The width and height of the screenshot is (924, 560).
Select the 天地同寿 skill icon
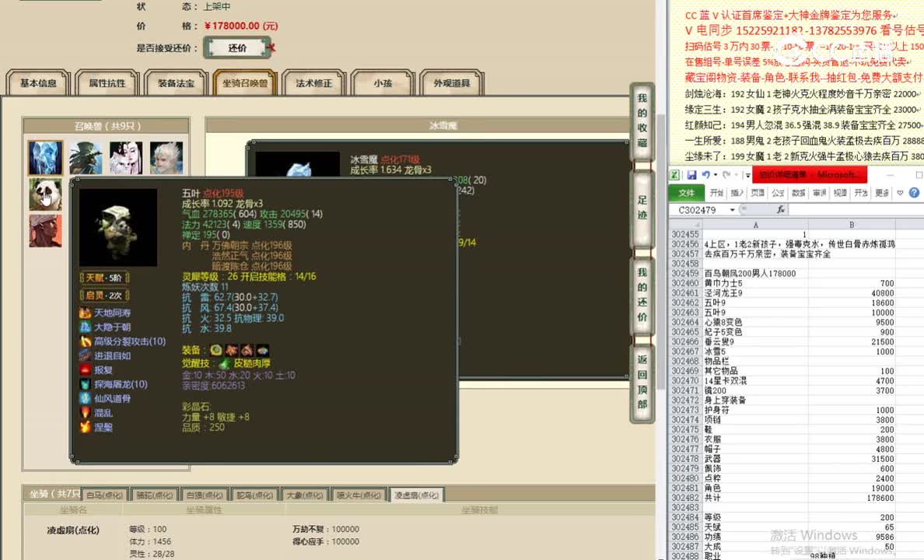[x=85, y=312]
